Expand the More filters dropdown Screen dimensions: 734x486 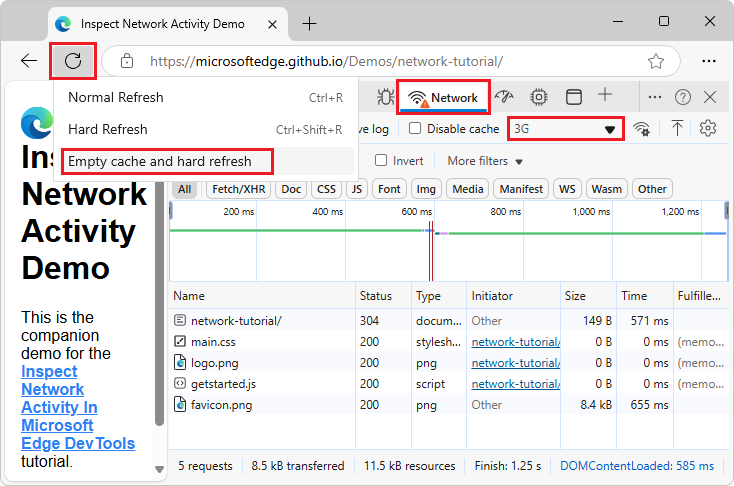(485, 161)
